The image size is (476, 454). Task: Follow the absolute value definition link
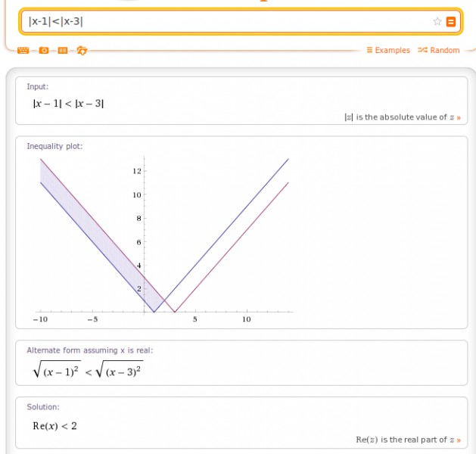[402, 117]
